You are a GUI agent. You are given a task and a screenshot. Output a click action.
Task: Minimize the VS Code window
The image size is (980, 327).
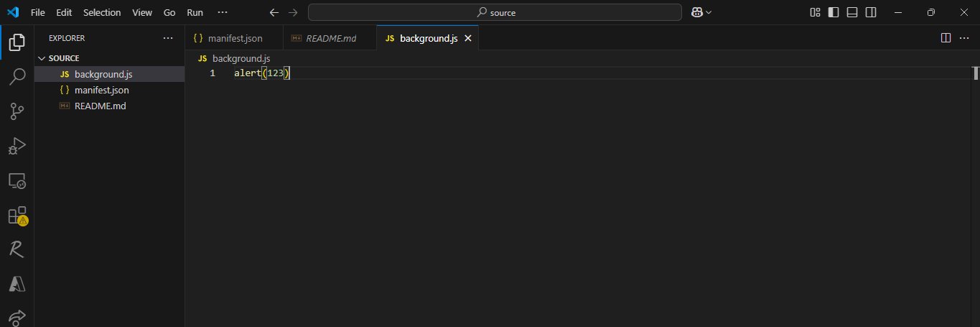898,12
